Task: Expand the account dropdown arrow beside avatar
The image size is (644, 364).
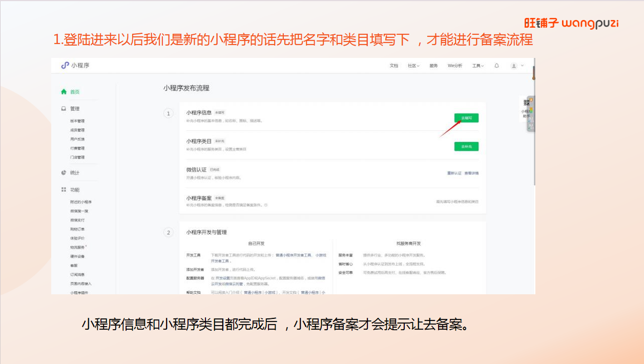Action: click(522, 66)
